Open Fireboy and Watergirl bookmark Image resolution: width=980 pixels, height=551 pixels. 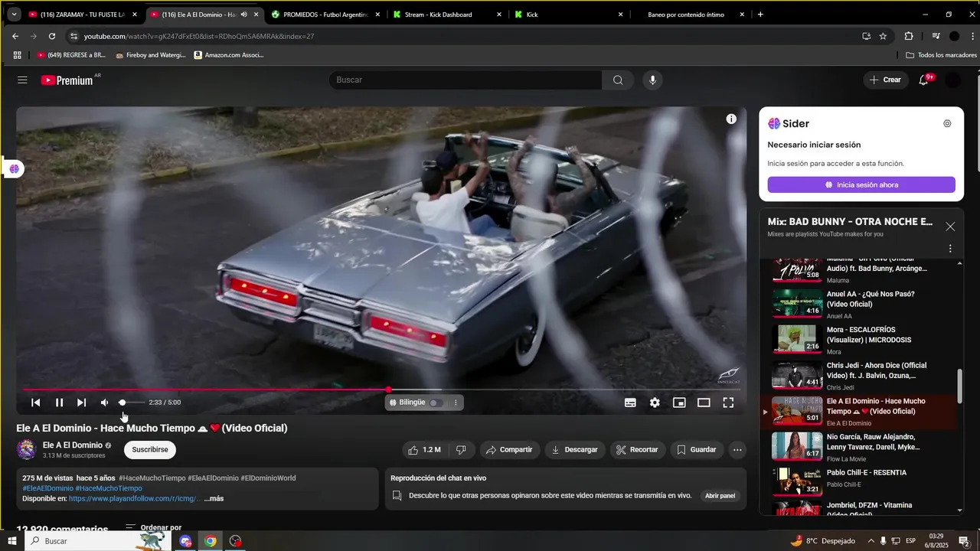tap(151, 55)
